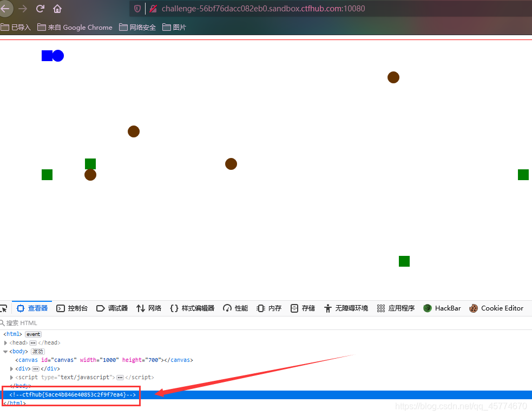Expand the script node triangle
The width and height of the screenshot is (532, 416).
point(11,378)
